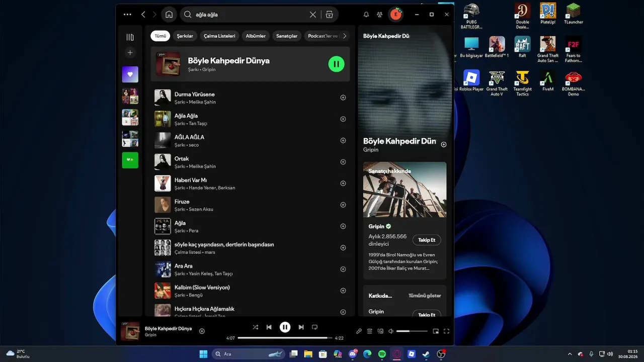Switch to the Podcast'ler filter
Viewport: 644px width, 362px height.
pos(323,36)
